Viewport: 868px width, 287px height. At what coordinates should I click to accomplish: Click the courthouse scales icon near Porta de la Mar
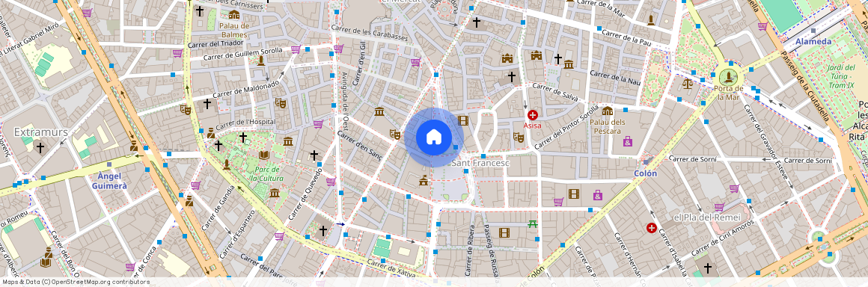pos(688,84)
